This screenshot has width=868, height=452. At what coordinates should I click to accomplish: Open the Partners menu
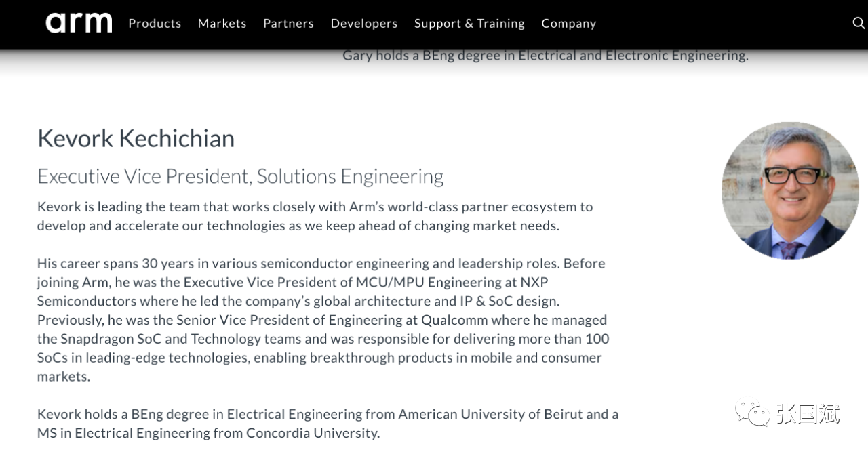288,23
